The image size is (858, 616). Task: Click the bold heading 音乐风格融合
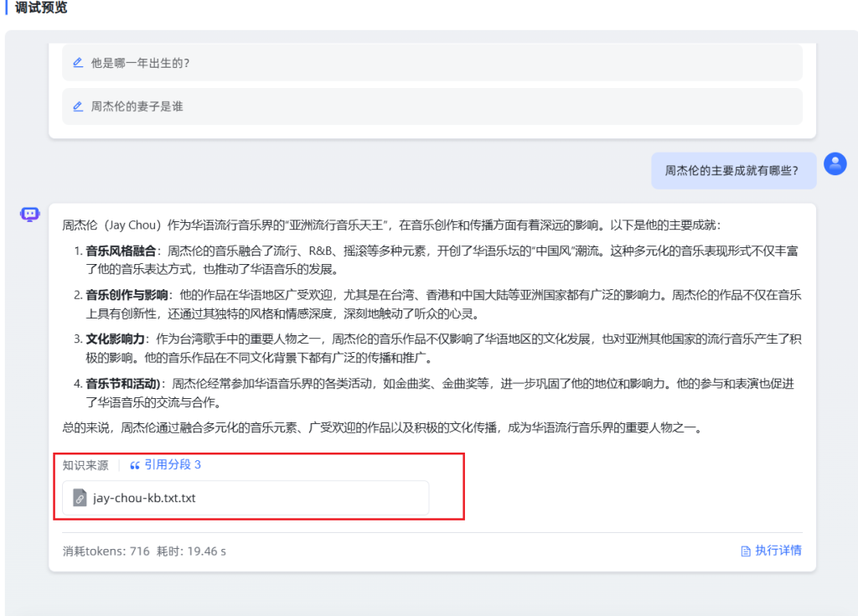point(121,251)
